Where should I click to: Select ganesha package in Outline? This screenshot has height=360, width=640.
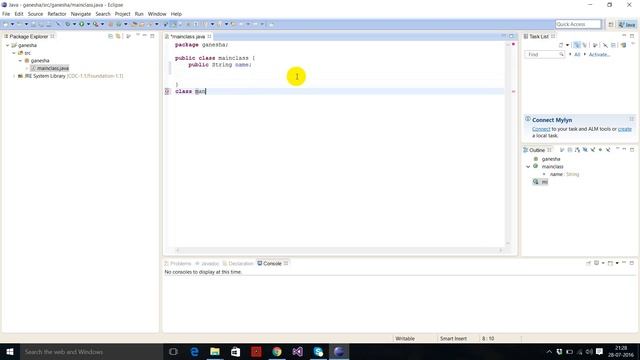click(551, 159)
